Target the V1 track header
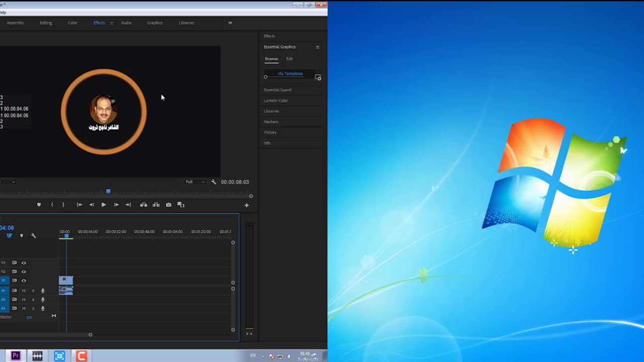This screenshot has height=362, width=644. click(x=4, y=281)
